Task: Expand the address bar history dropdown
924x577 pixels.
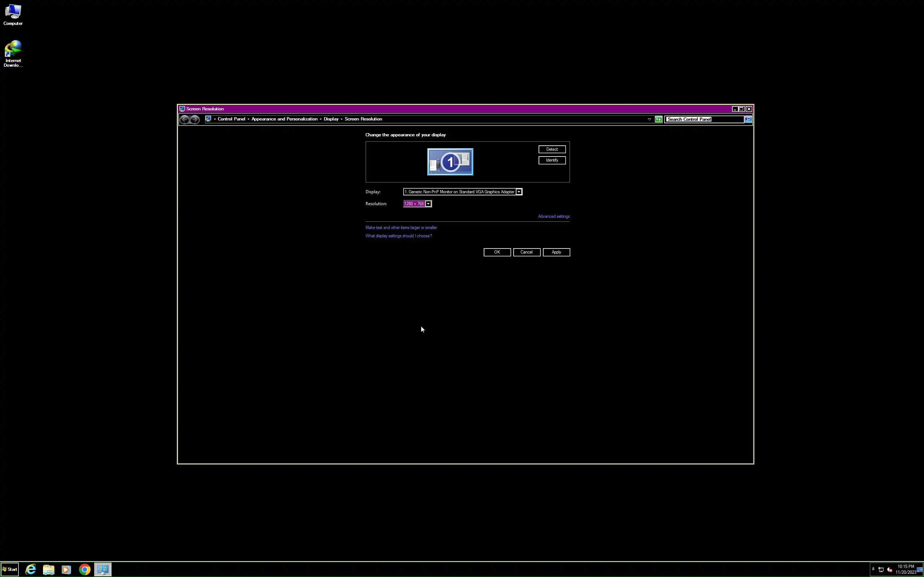Action: click(x=649, y=119)
